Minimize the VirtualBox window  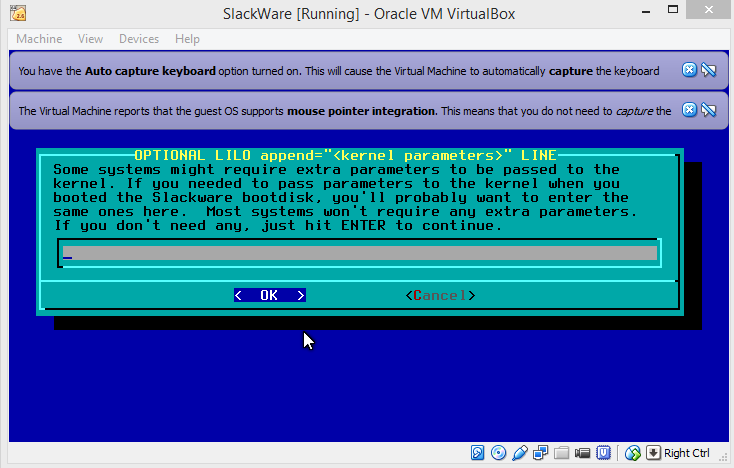646,11
